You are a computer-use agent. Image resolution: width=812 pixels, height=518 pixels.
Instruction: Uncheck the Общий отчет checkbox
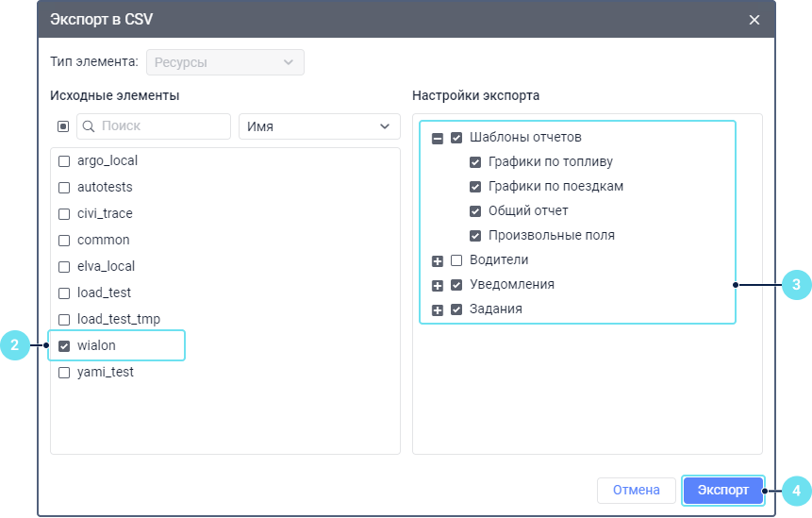pos(475,210)
